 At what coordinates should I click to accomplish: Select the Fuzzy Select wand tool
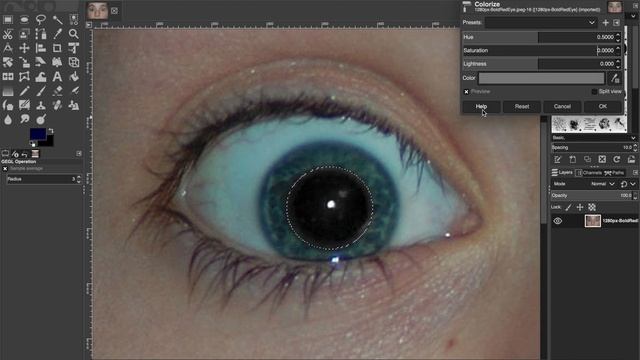point(57,20)
